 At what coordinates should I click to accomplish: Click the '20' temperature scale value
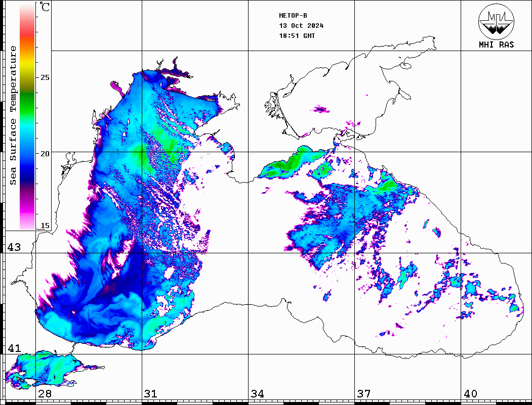(45, 154)
